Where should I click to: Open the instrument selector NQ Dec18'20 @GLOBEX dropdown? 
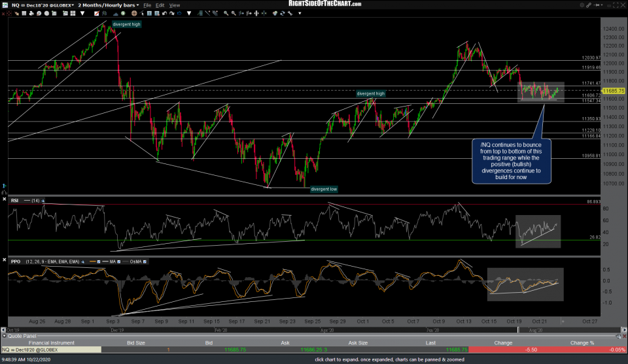43,5
